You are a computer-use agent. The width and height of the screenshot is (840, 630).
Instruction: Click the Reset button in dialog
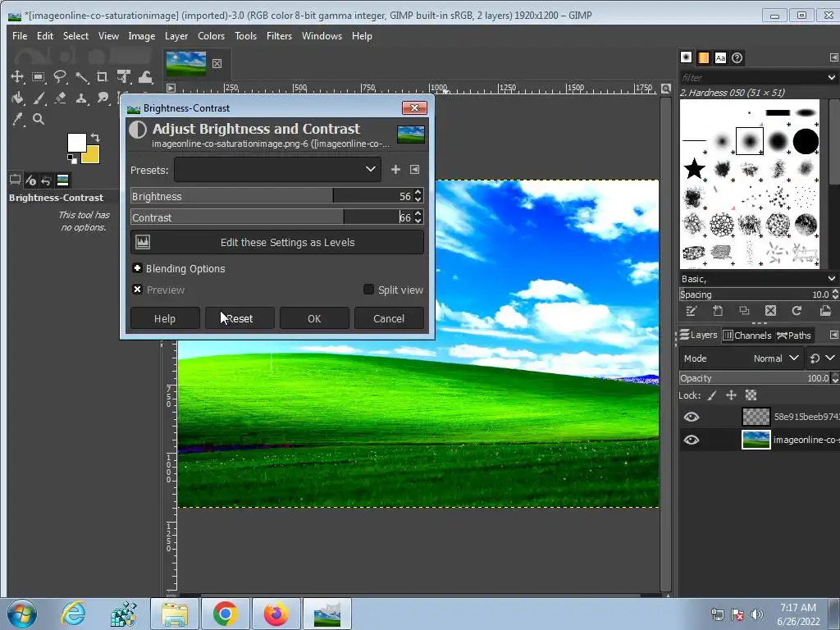(240, 318)
